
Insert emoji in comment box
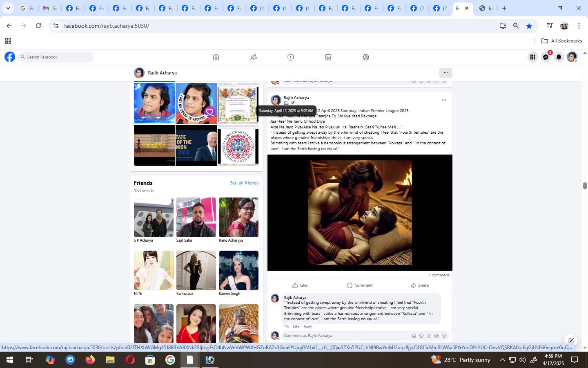point(421,336)
